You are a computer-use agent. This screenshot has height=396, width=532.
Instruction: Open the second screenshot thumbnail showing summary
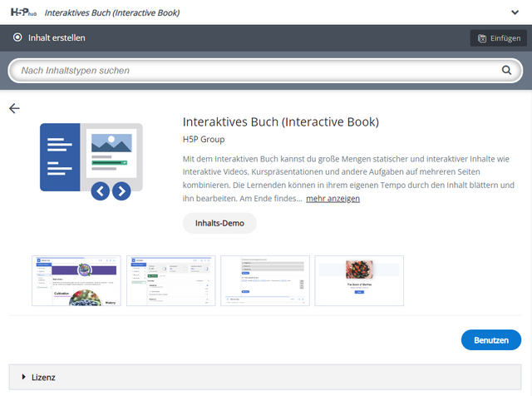[x=171, y=281]
